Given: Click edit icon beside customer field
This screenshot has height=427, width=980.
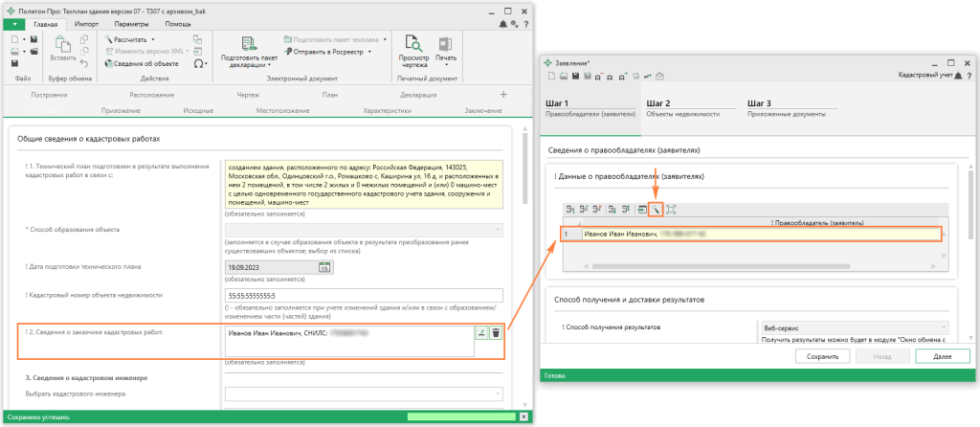Looking at the screenshot, I should pyautogui.click(x=481, y=332).
